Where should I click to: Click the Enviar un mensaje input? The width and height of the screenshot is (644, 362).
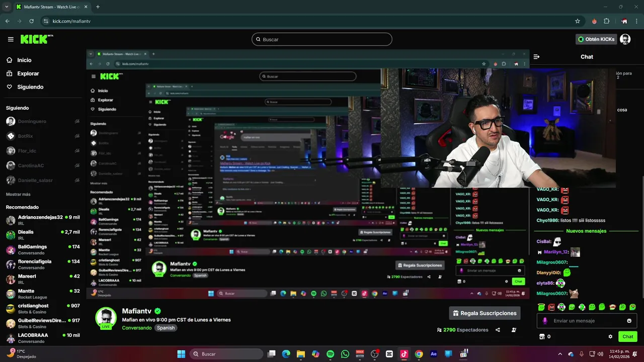(588, 321)
